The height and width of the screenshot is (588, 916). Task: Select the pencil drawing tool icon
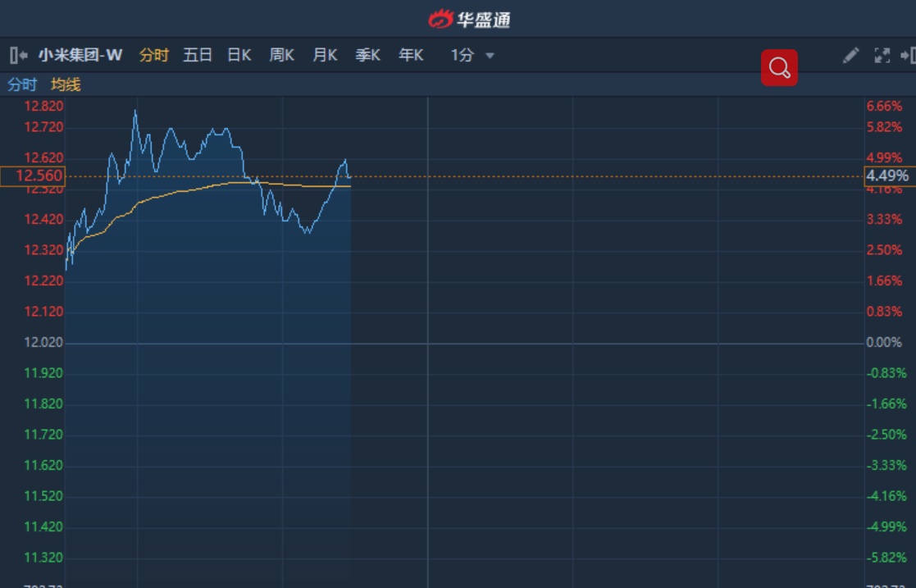click(850, 56)
